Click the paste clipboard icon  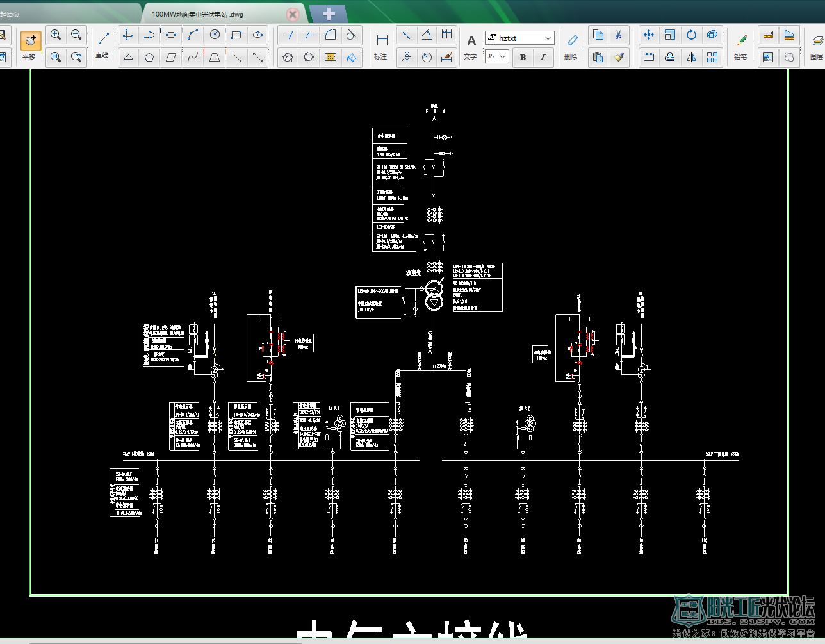tap(598, 57)
